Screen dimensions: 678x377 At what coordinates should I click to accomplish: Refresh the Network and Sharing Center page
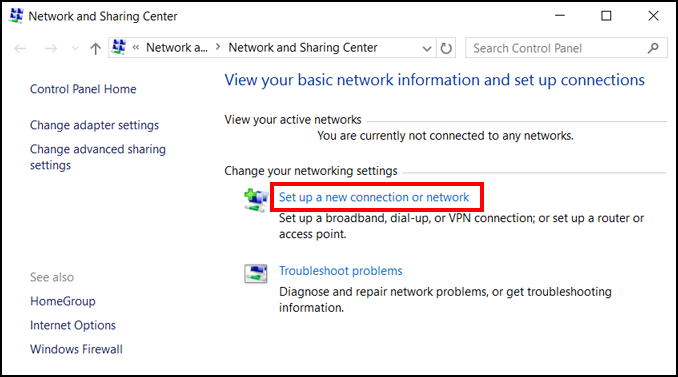click(x=446, y=48)
